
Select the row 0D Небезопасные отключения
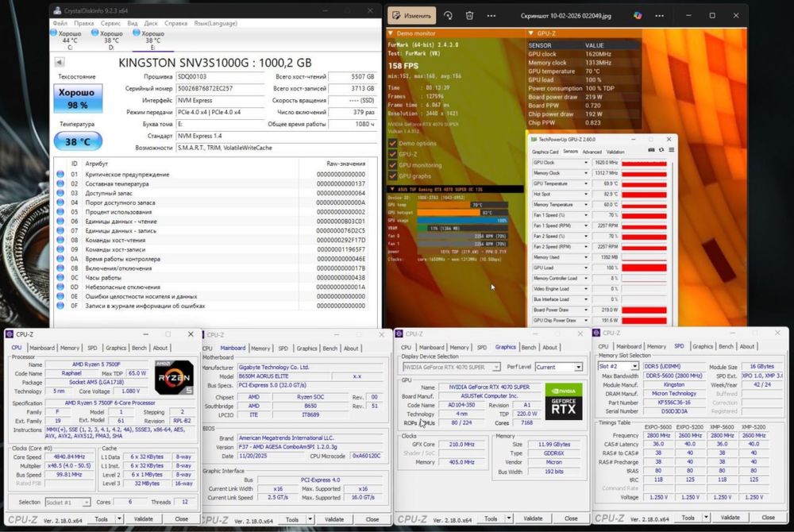212,287
